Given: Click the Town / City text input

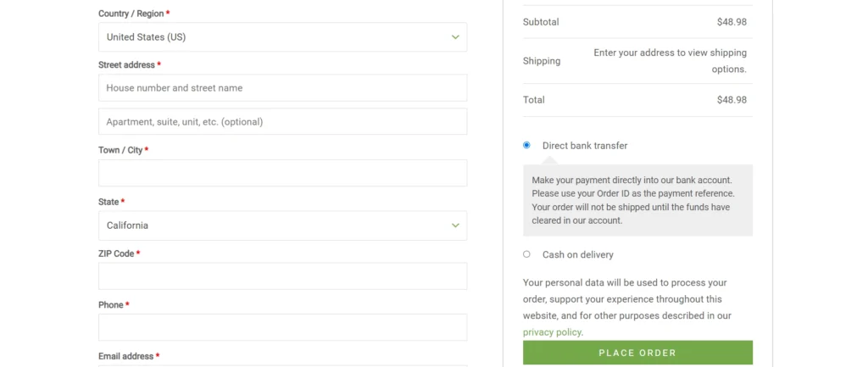Looking at the screenshot, I should pos(282,173).
